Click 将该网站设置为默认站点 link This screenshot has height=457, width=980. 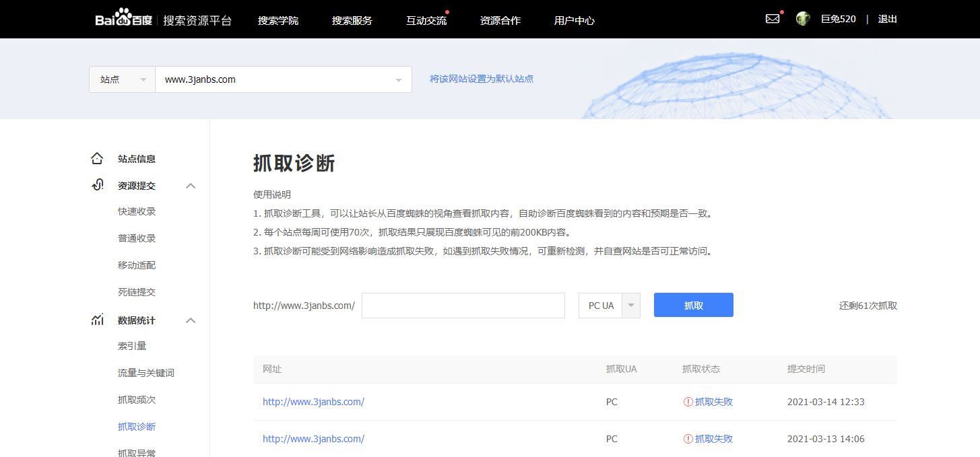pyautogui.click(x=482, y=79)
